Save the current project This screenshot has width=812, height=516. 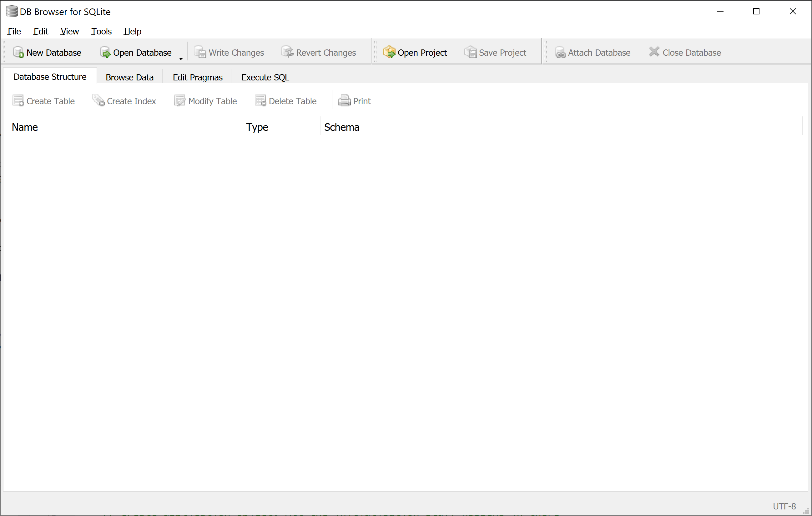495,52
